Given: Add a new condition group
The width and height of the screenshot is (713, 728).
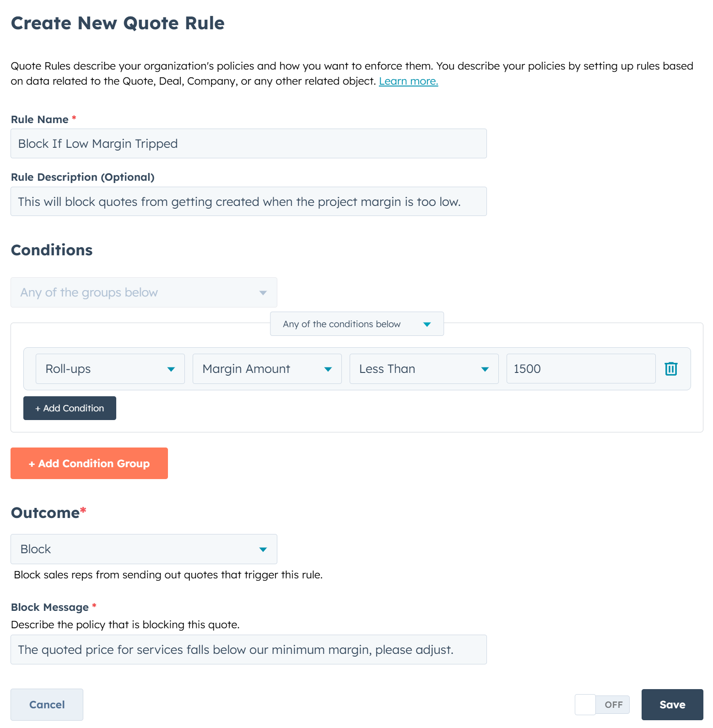Looking at the screenshot, I should 89,463.
